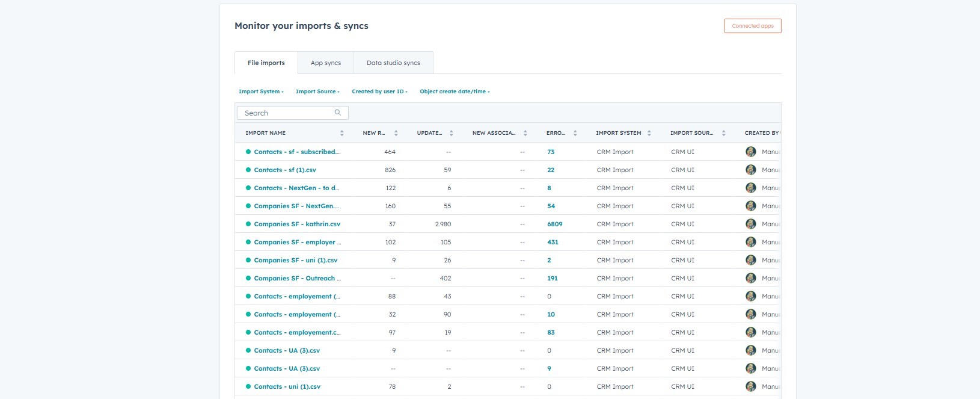Open Created by user ID filter

coord(379,91)
